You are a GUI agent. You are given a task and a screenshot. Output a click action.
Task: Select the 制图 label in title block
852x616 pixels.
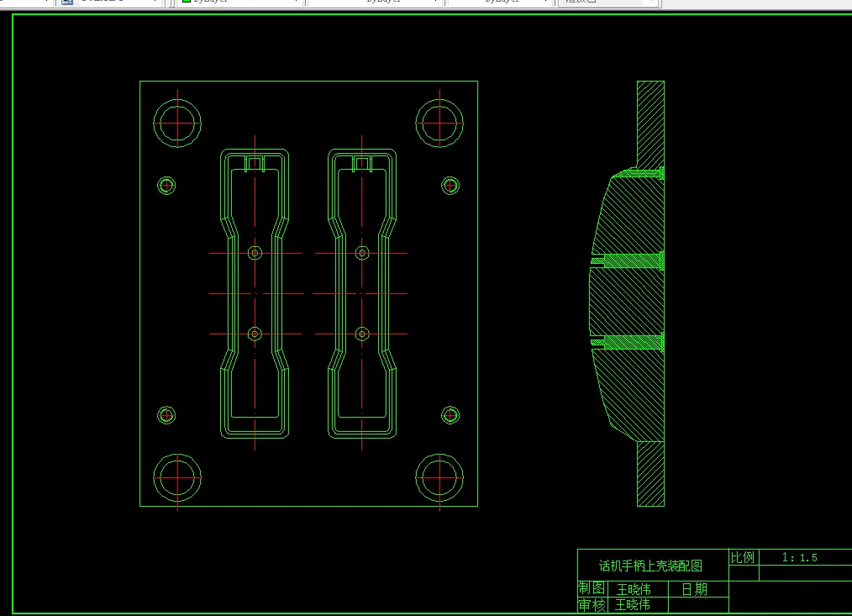tap(592, 588)
